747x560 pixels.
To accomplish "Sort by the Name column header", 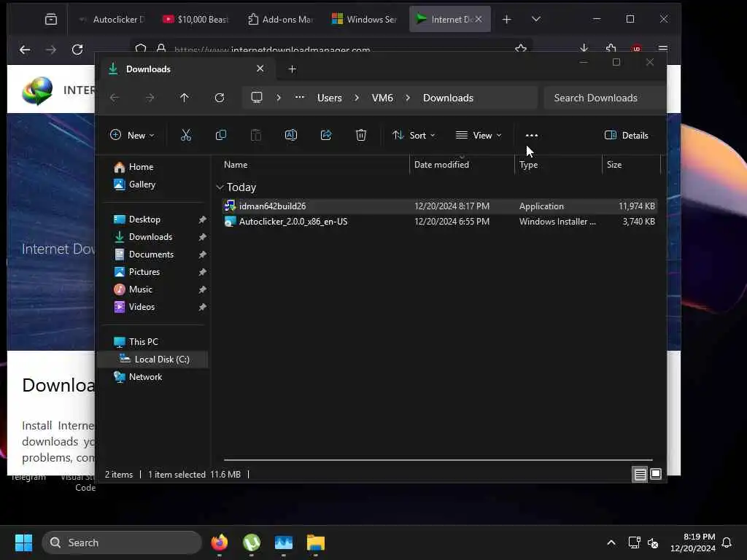I will click(x=236, y=164).
